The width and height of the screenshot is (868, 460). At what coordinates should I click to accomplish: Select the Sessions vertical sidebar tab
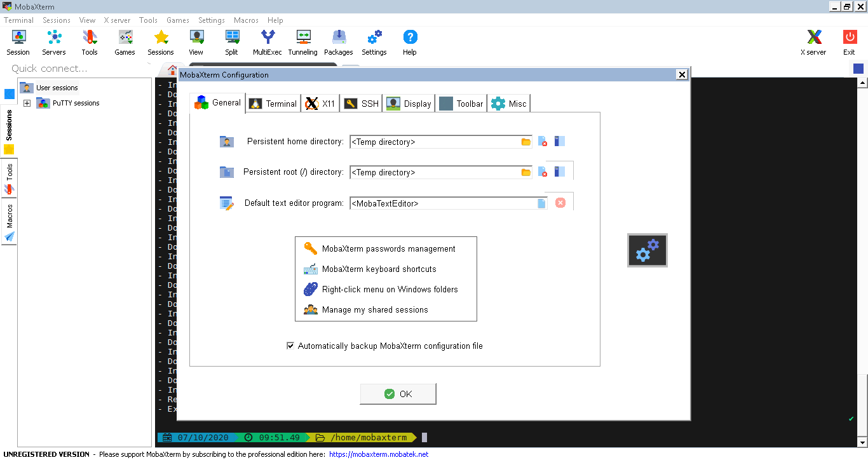[x=9, y=132]
